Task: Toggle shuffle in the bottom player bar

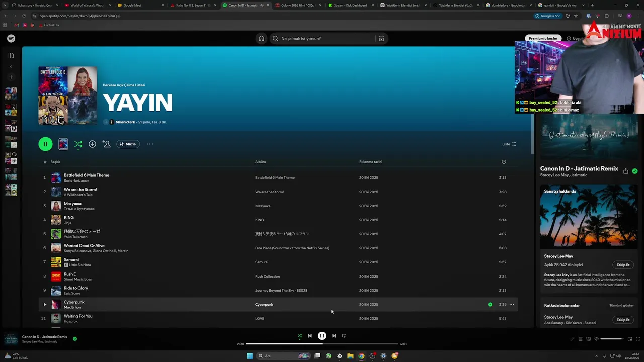Action: click(300, 336)
